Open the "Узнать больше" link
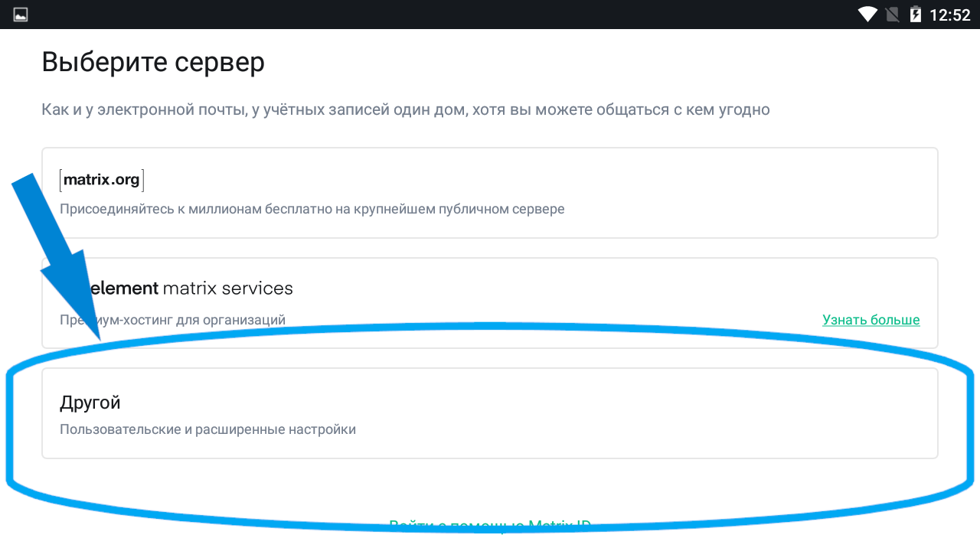The image size is (980, 551). pyautogui.click(x=871, y=320)
